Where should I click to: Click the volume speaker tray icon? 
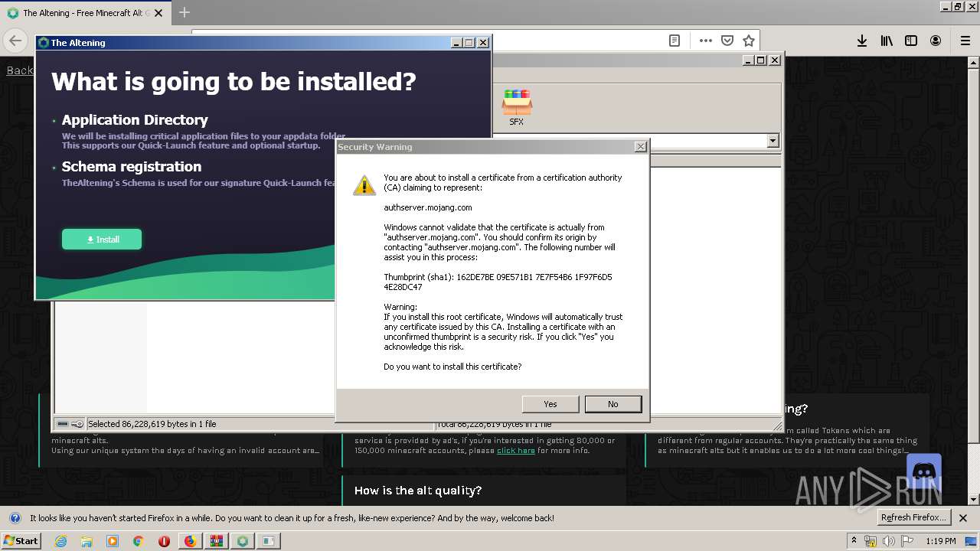pos(889,541)
